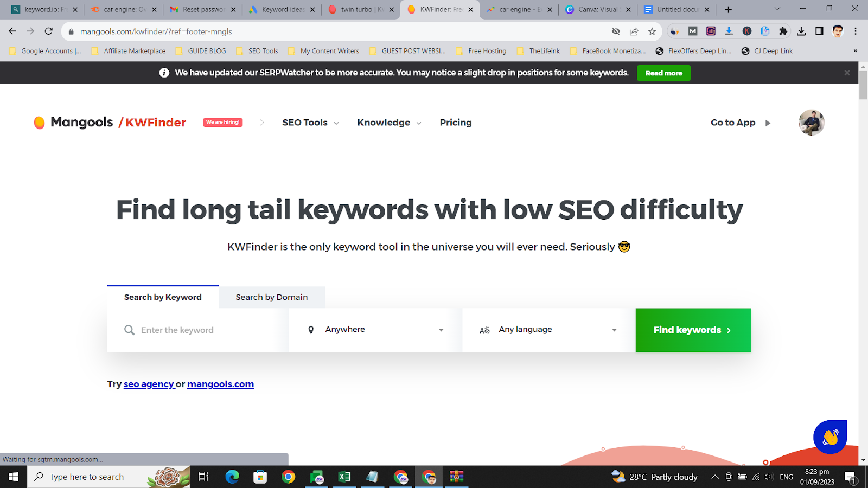Screen dimensions: 868x488
Task: Switch to the Canva: Visual browser tab
Action: tap(597, 9)
